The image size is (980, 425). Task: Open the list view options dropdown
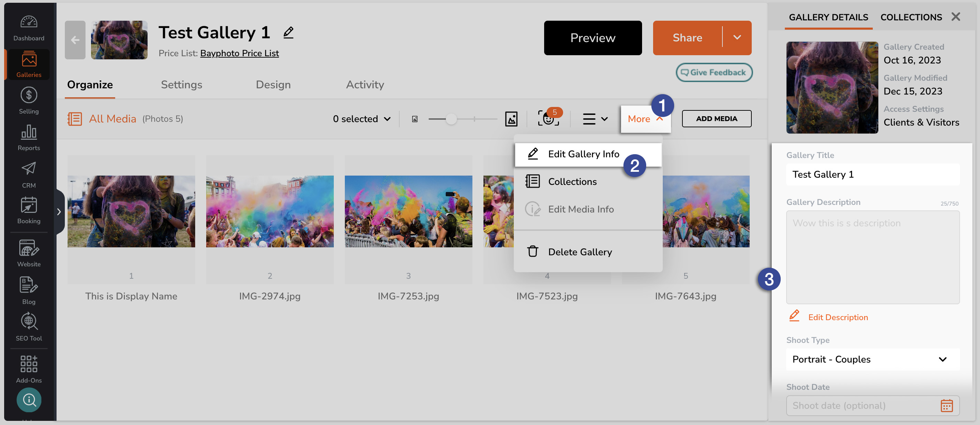(x=596, y=119)
